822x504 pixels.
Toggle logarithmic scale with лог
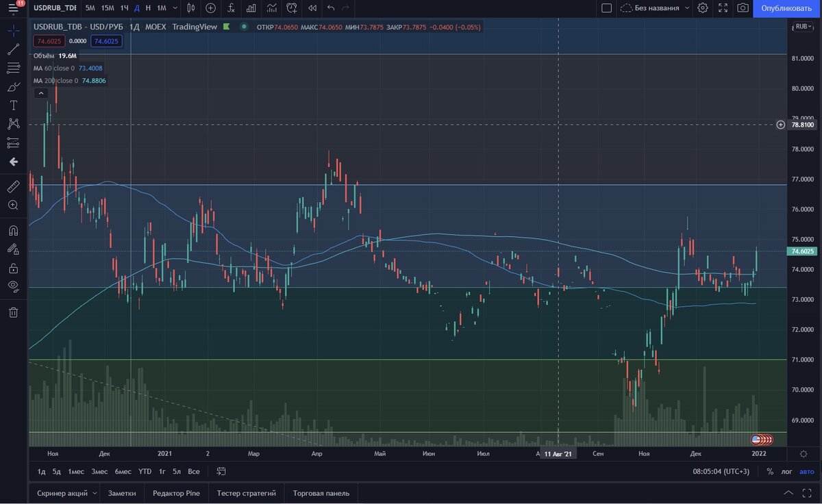786,471
